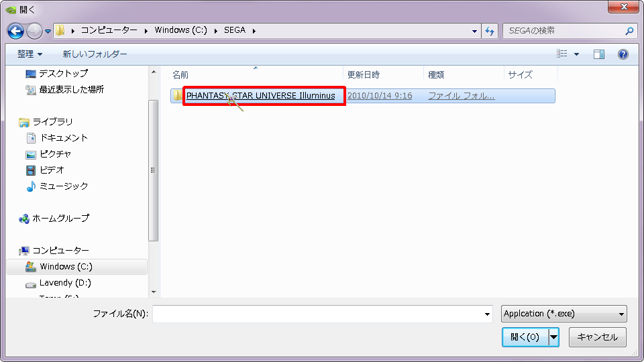644x362 pixels.
Task: Select コンピューター in navigation pane tree
Action: 61,250
